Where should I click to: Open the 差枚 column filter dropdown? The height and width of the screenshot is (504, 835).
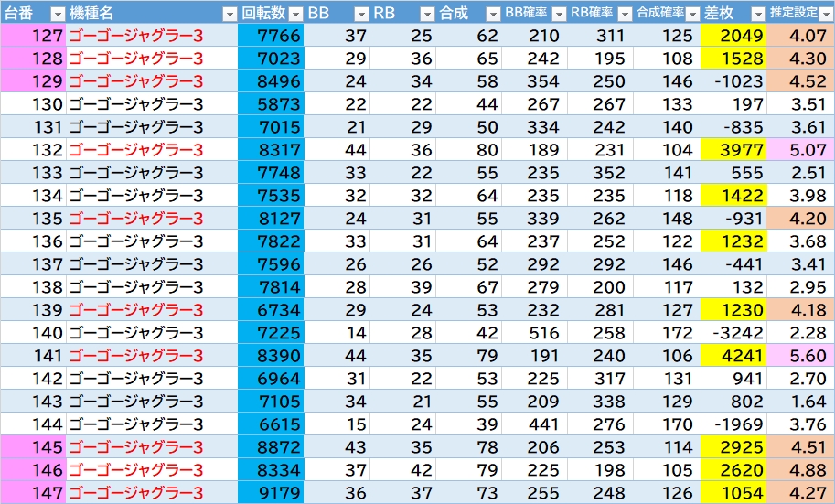[758, 14]
